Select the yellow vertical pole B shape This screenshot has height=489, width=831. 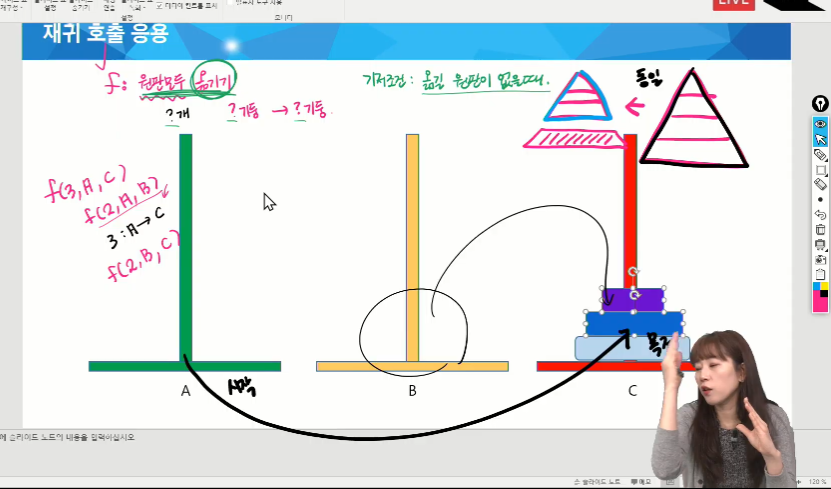[x=412, y=247]
